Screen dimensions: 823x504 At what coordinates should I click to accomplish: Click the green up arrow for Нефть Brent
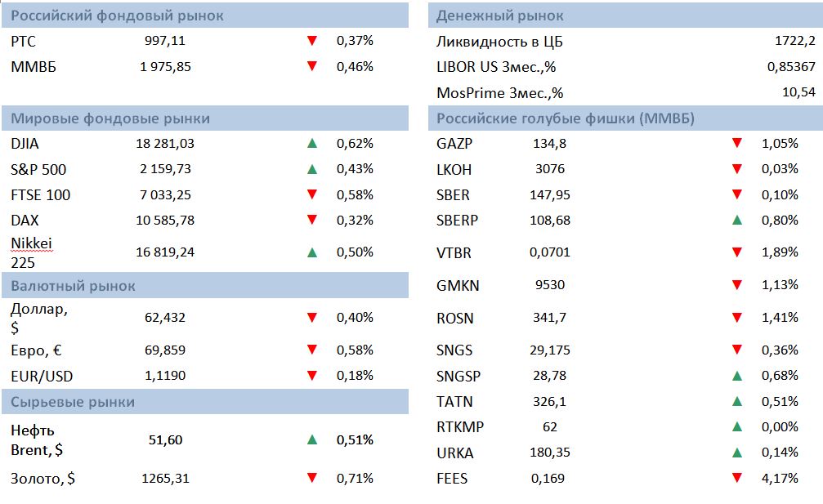[311, 439]
